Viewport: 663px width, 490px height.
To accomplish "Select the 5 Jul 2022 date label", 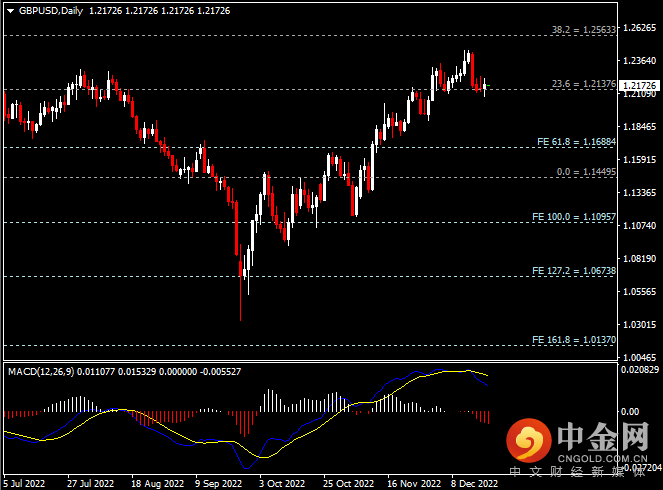I will click(23, 482).
